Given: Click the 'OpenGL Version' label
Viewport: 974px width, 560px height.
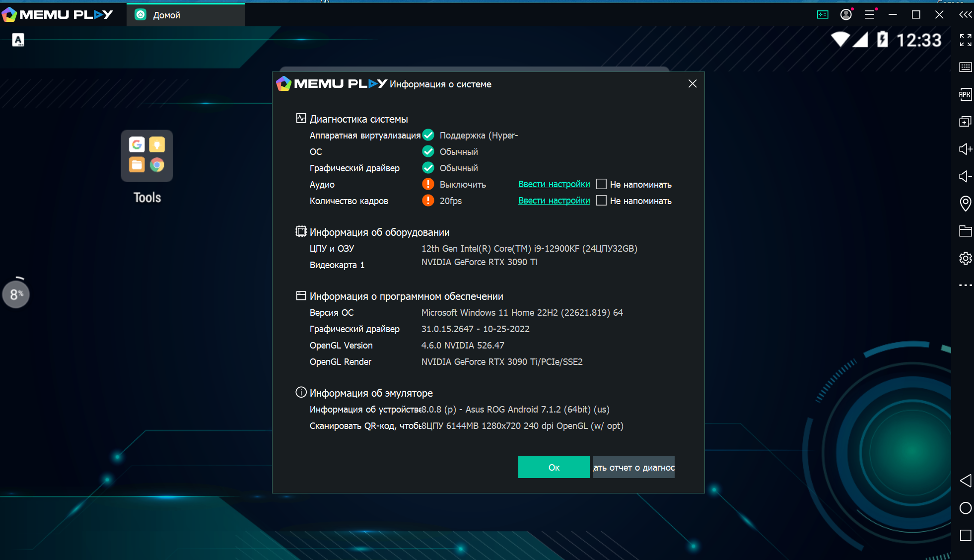Looking at the screenshot, I should coord(341,346).
